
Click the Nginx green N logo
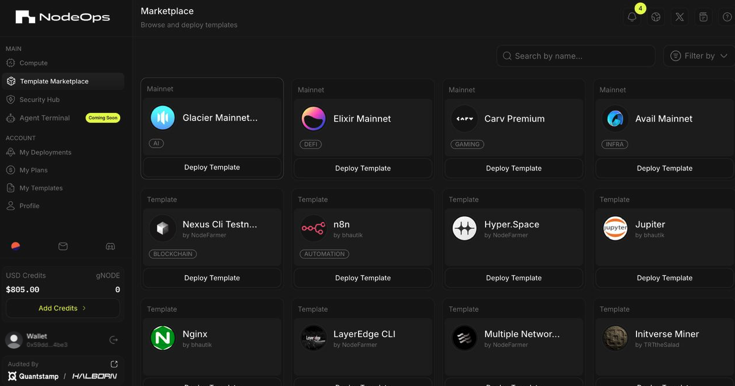coord(163,338)
